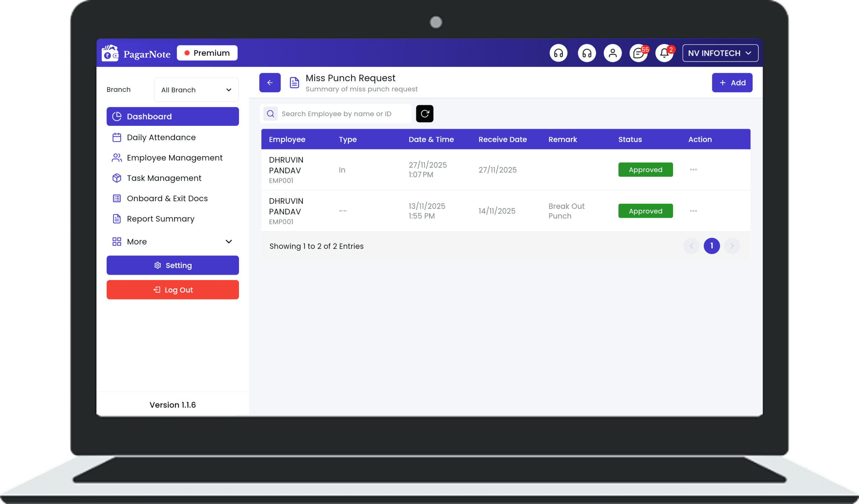Click the back arrow button
859x504 pixels.
tap(270, 82)
